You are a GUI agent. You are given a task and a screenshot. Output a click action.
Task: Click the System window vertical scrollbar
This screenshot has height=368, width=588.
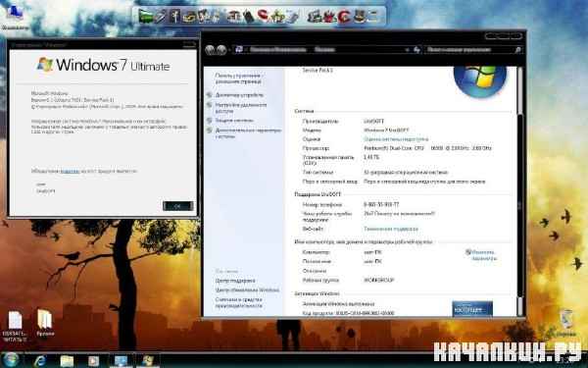pyautogui.click(x=519, y=191)
